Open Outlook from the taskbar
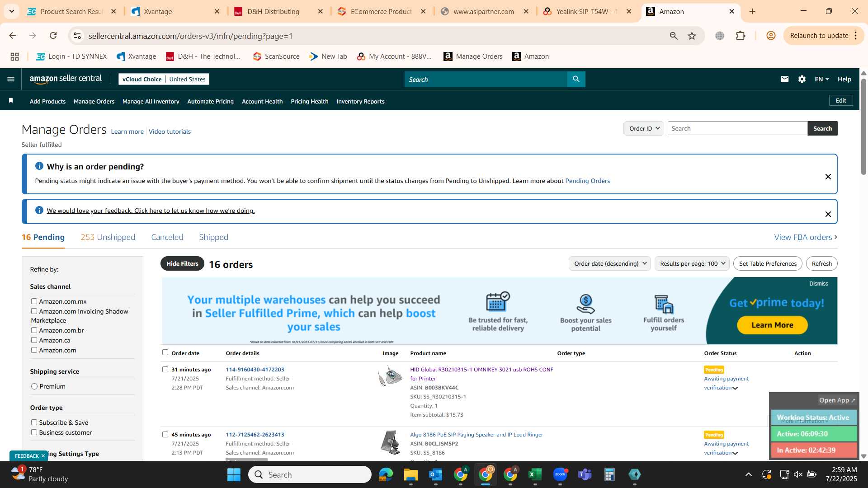Image resolution: width=868 pixels, height=488 pixels. coord(435,474)
